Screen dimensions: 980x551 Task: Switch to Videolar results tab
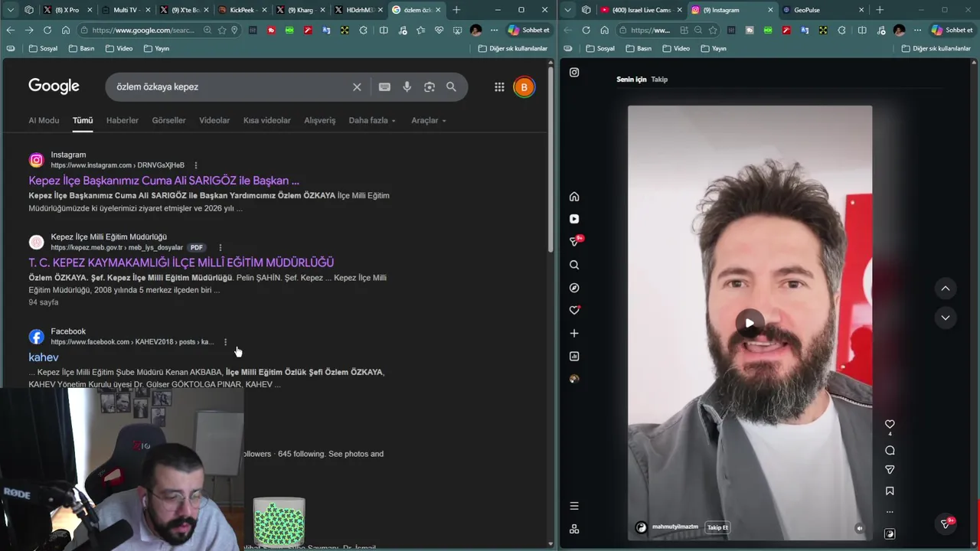[214, 120]
